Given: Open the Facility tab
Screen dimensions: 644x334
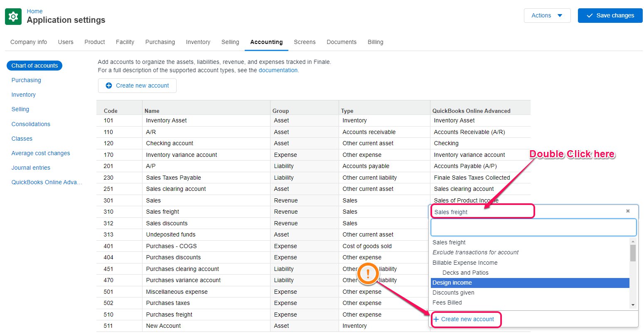Looking at the screenshot, I should 125,42.
